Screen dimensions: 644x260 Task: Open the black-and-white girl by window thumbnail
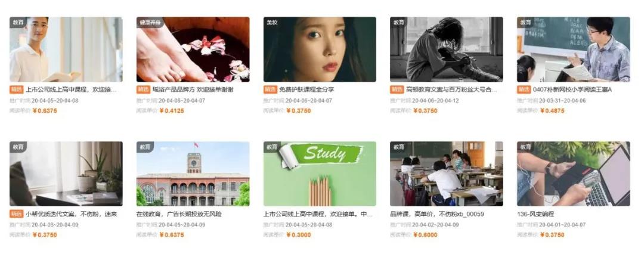(447, 49)
